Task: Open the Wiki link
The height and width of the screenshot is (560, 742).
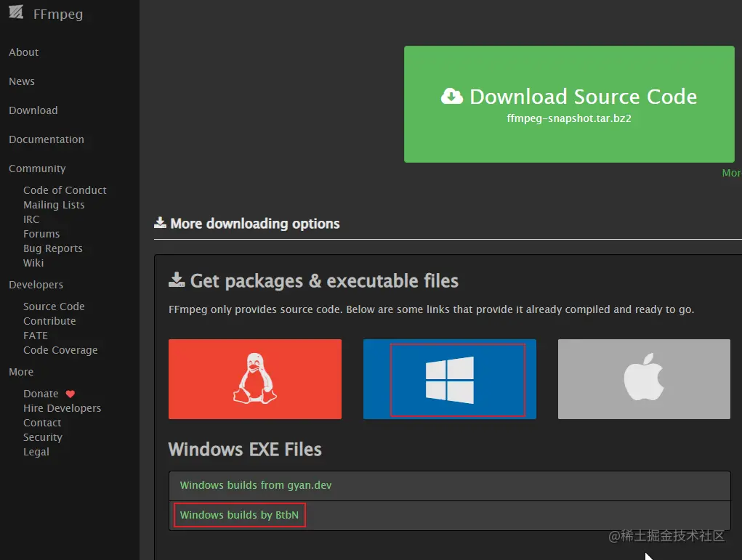Action: coord(33,263)
